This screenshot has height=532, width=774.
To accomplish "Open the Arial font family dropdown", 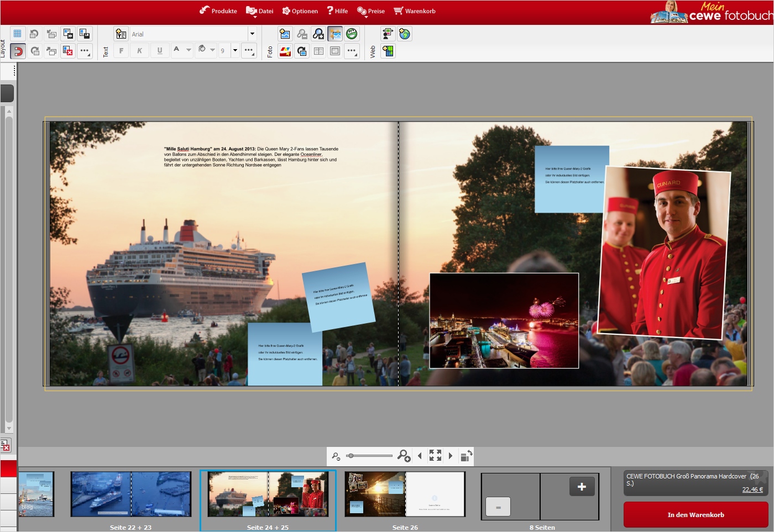I will [x=252, y=34].
